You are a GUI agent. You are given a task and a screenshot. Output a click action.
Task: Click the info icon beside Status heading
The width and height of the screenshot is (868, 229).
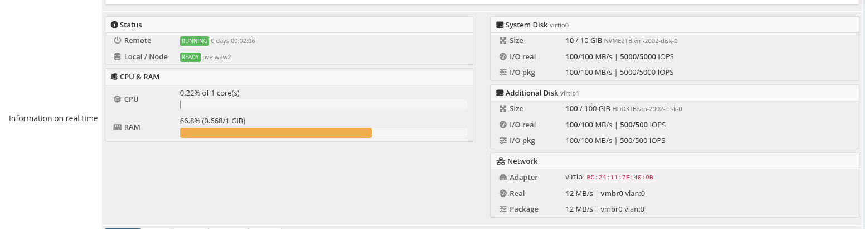coord(114,25)
